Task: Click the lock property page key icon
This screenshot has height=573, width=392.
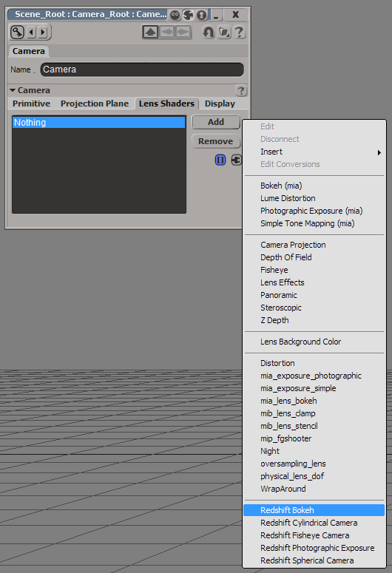Action: point(17,32)
